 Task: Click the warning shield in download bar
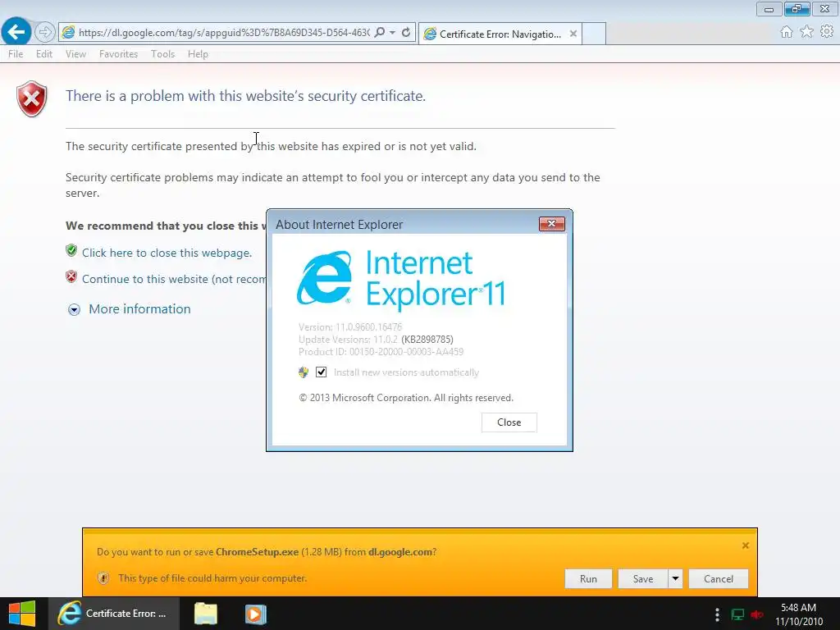pyautogui.click(x=103, y=578)
